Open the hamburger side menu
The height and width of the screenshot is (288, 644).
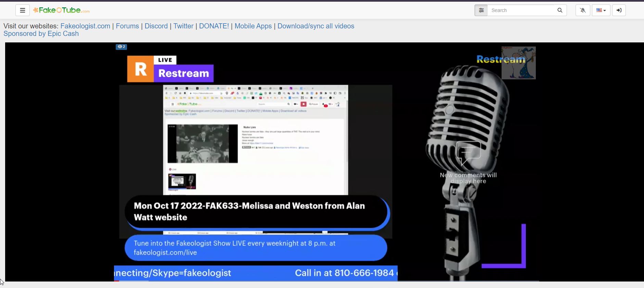(23, 10)
